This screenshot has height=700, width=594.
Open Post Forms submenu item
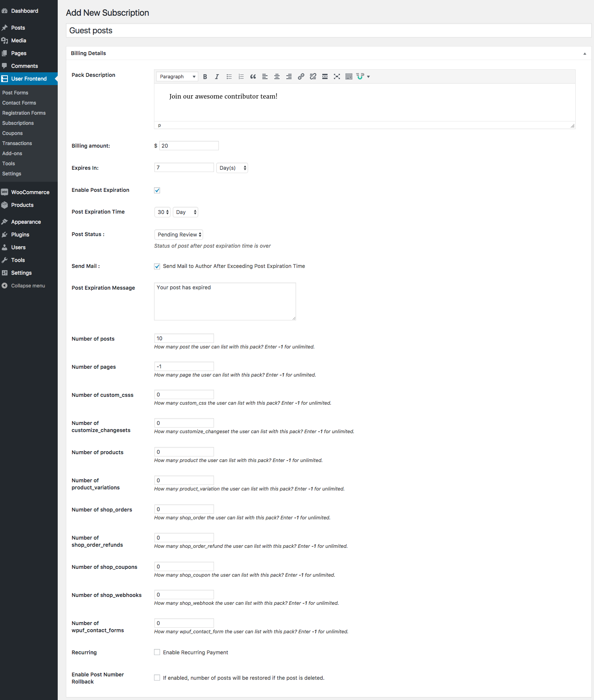pos(15,93)
